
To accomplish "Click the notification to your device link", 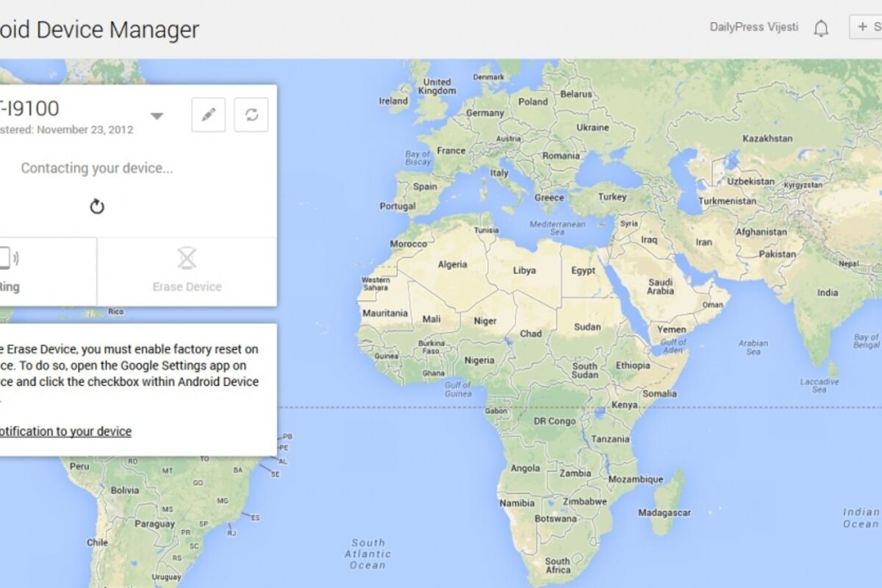I will (65, 431).
